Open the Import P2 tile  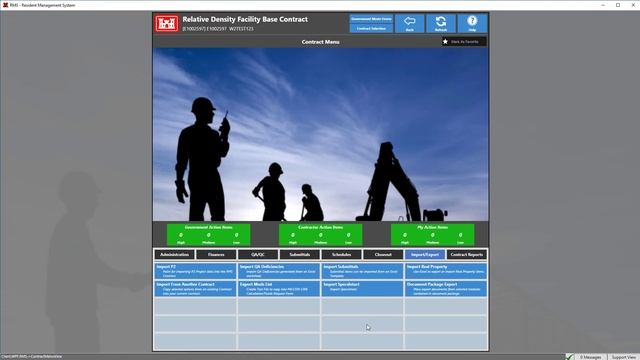click(196, 271)
